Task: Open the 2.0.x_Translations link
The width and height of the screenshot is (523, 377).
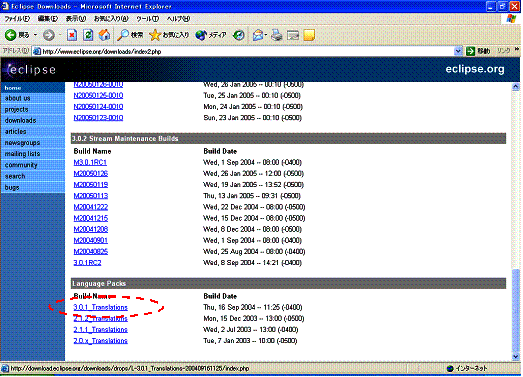Action: pos(100,341)
